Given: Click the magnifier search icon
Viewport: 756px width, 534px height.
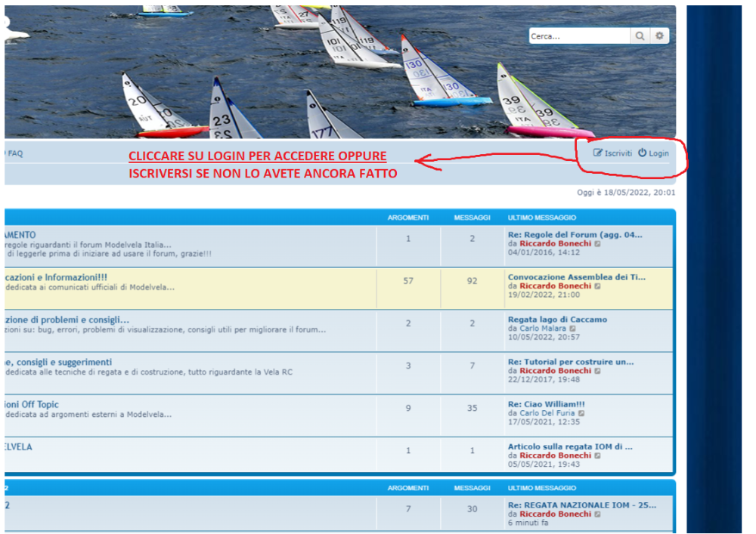Looking at the screenshot, I should [x=640, y=36].
